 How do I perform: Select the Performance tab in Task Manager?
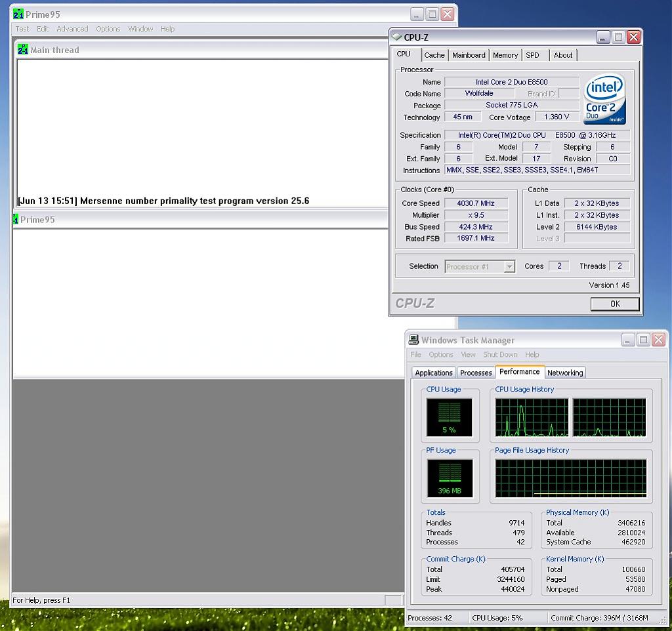point(520,371)
